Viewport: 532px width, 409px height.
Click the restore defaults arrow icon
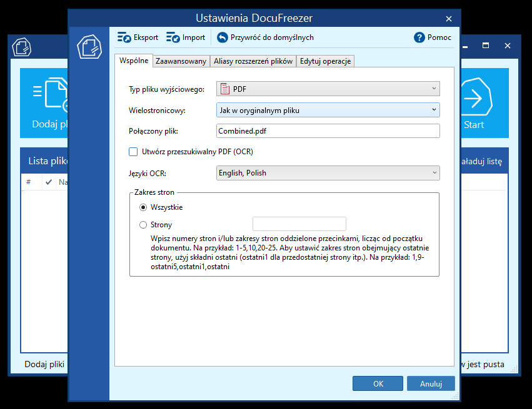click(222, 37)
